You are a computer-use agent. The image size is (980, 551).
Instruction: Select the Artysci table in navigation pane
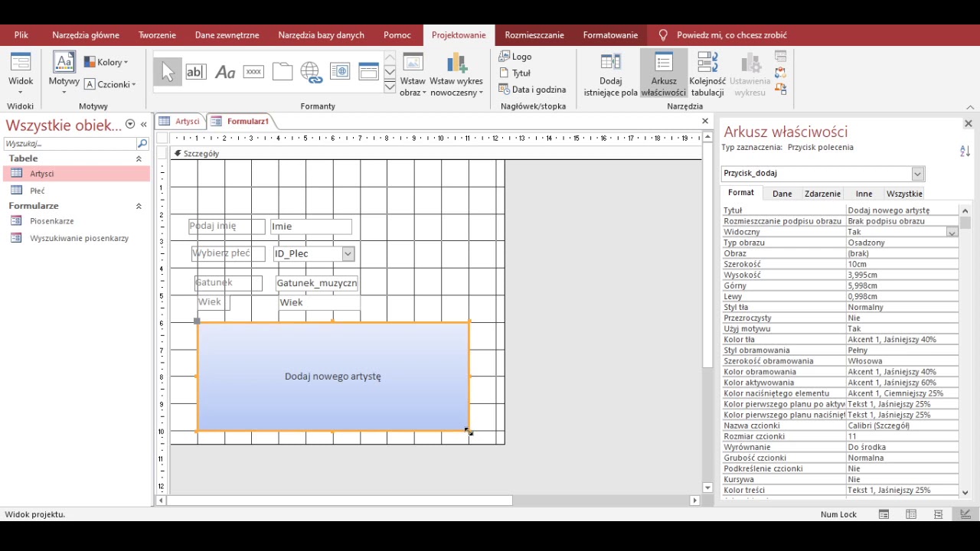pos(77,174)
